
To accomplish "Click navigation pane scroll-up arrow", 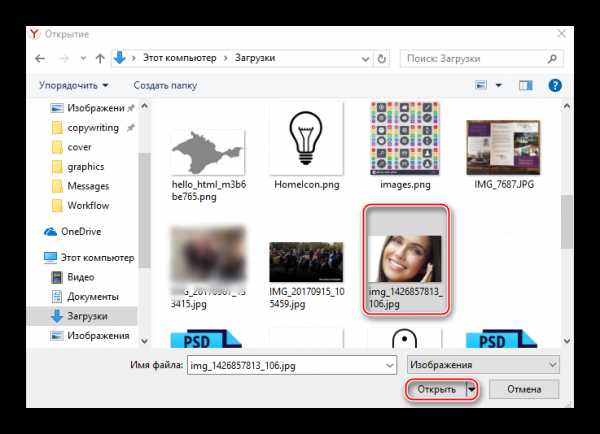I will click(144, 106).
